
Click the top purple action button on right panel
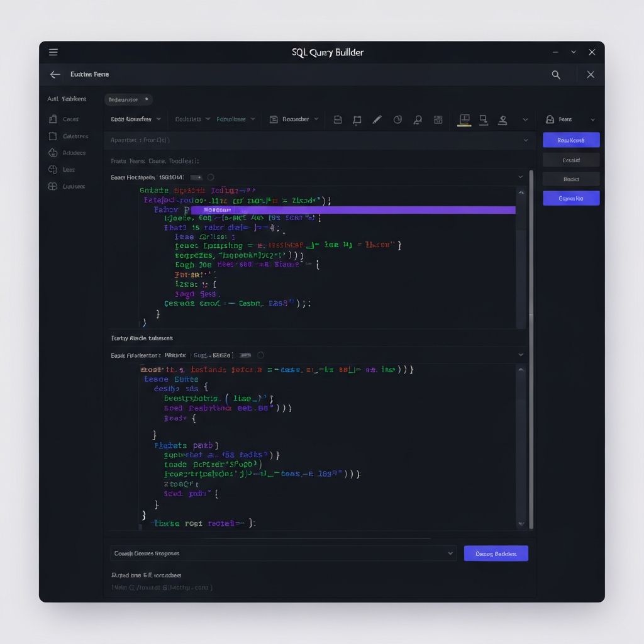click(570, 140)
